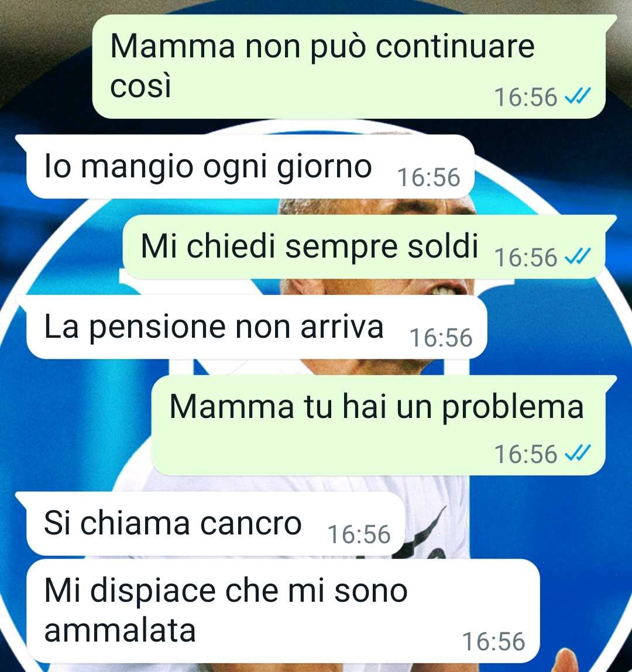Tap the double check marks on 'Mamma non può continuare così'
Viewport: 632px width, 672px height.
(x=578, y=96)
